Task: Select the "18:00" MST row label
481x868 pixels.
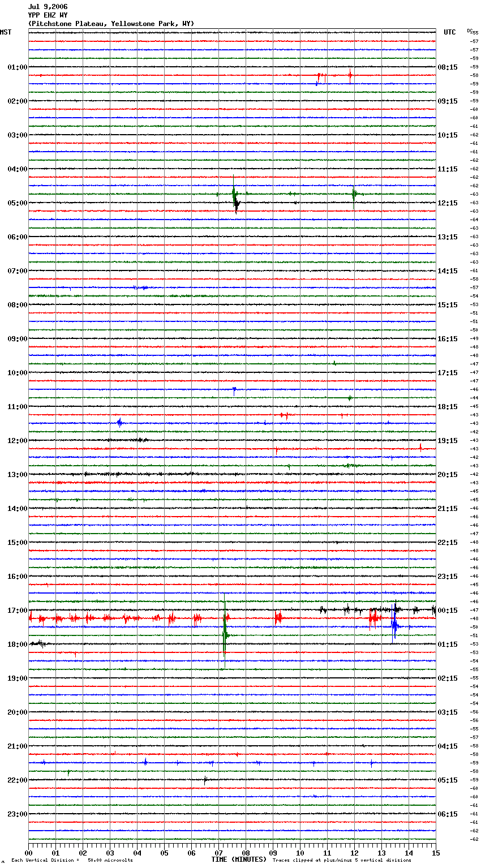Action: (x=18, y=644)
